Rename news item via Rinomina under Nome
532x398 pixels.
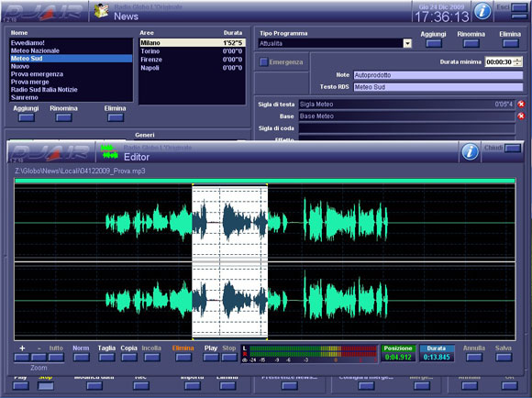coord(64,117)
